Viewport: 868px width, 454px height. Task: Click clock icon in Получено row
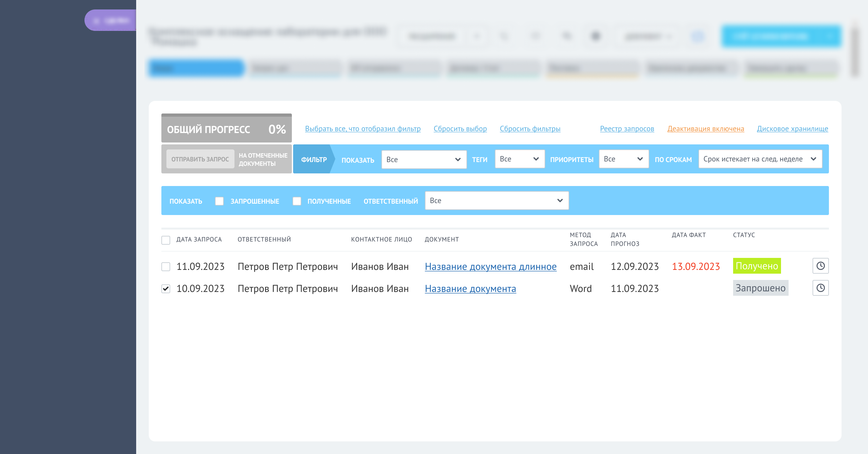tap(820, 266)
